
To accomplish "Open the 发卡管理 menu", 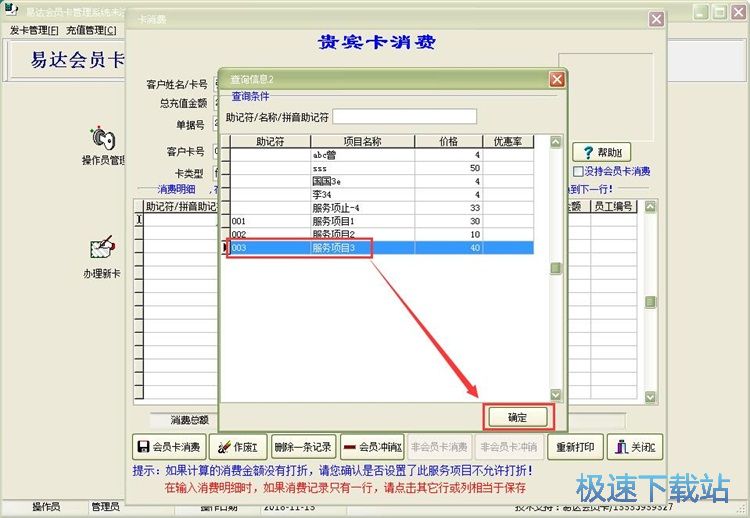I will 34,31.
